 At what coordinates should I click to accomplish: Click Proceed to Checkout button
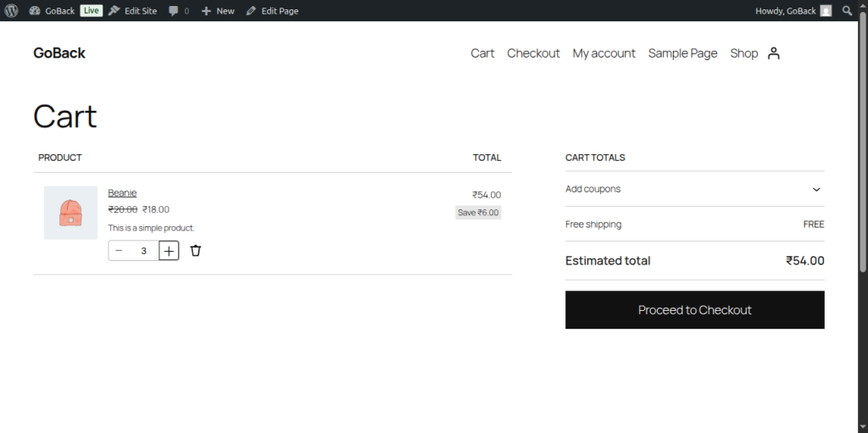695,310
